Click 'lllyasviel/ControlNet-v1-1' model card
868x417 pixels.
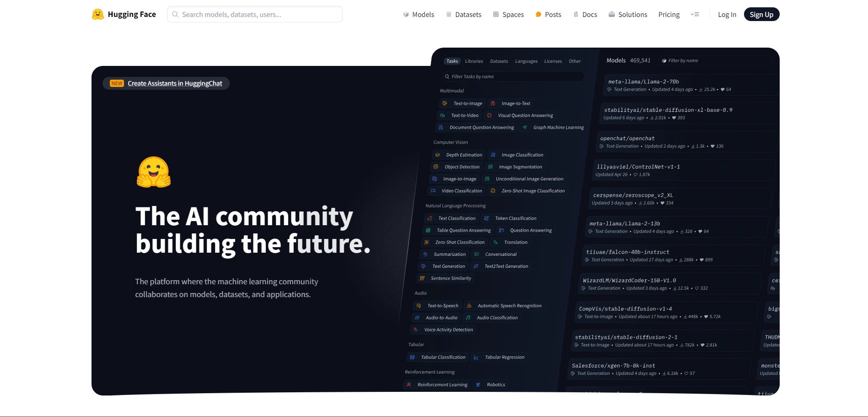pyautogui.click(x=684, y=170)
